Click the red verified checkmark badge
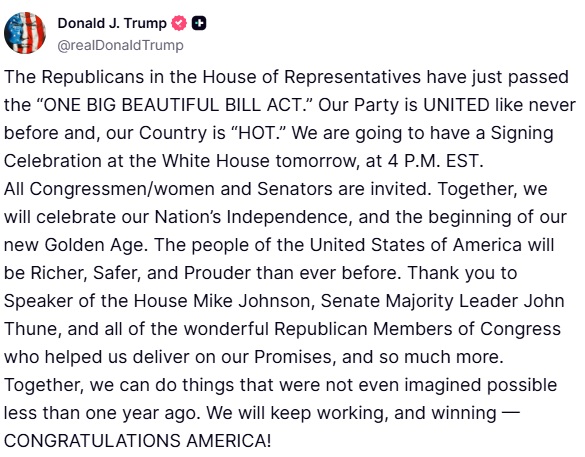The width and height of the screenshot is (585, 457). 179,24
